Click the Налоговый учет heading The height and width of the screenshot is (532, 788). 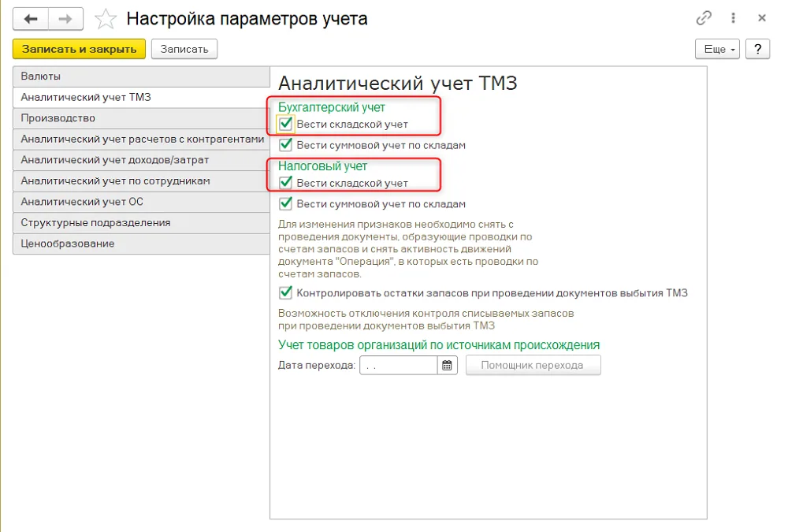[x=322, y=166]
